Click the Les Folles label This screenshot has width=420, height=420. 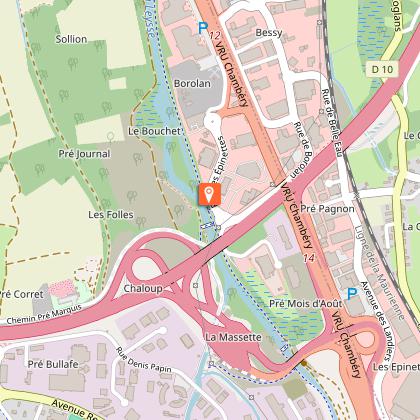(111, 214)
